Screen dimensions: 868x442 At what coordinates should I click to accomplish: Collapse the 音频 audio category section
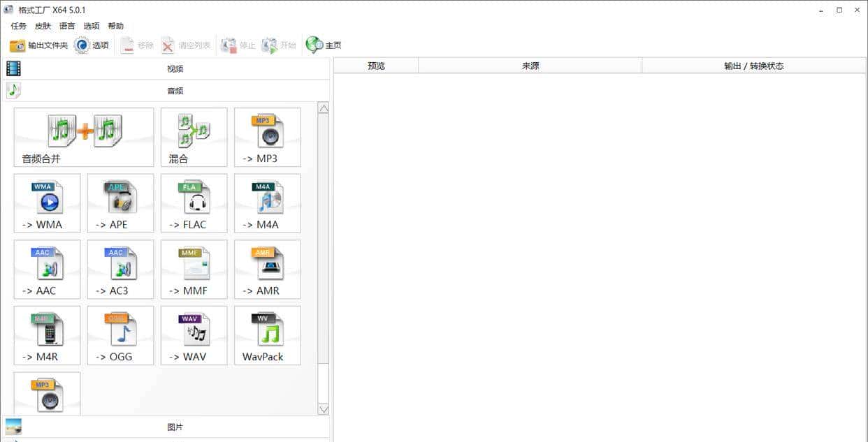(x=175, y=91)
